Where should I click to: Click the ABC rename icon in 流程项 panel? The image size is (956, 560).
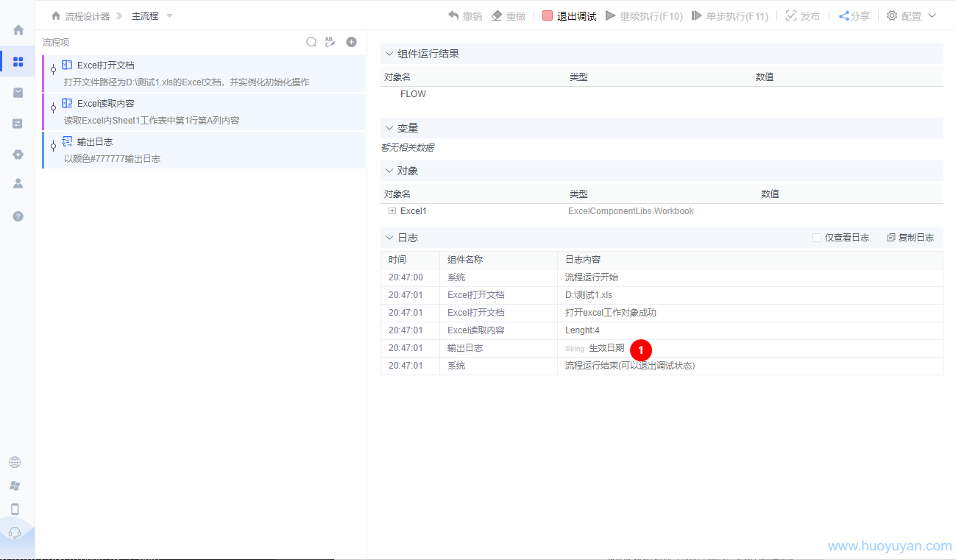click(330, 42)
